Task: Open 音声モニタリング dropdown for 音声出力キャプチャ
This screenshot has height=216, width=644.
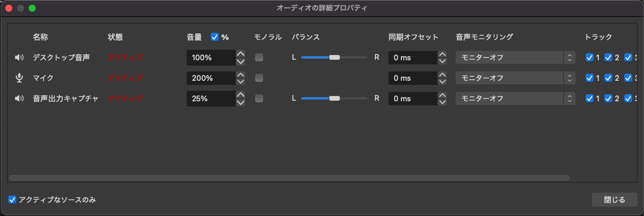Action: tap(515, 98)
